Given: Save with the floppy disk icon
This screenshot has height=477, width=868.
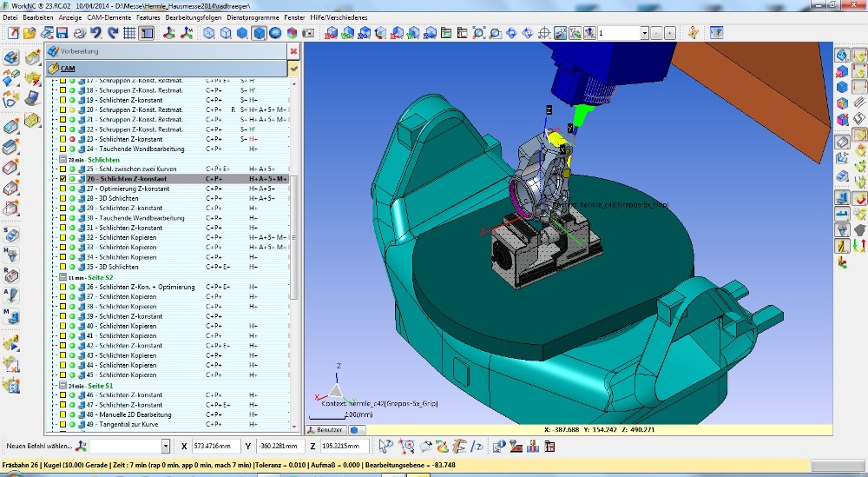Looking at the screenshot, I should pyautogui.click(x=62, y=33).
